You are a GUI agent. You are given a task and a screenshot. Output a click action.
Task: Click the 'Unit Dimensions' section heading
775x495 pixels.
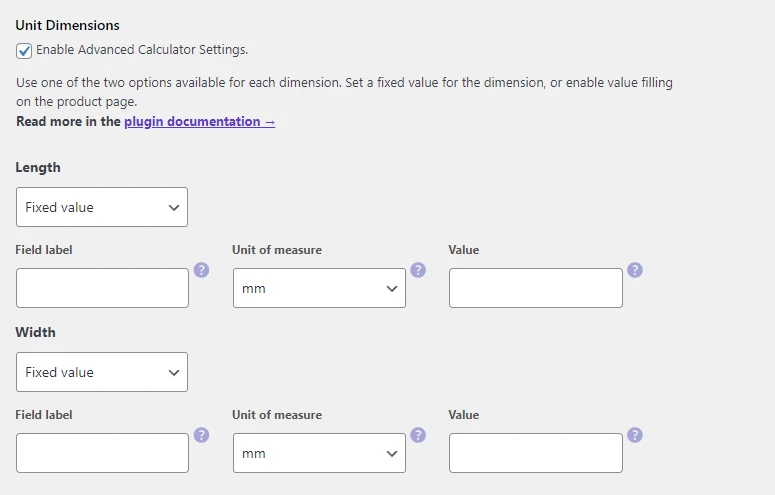(67, 25)
